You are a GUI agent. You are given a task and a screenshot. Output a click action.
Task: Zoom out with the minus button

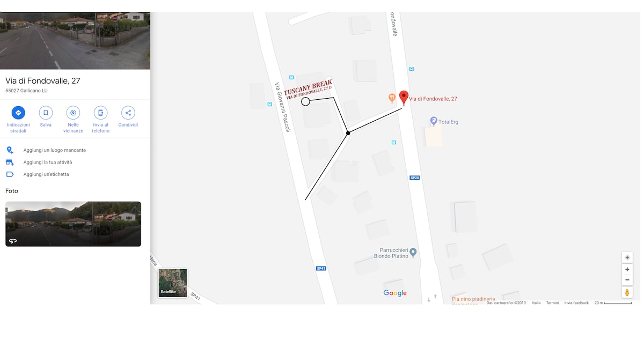[627, 280]
